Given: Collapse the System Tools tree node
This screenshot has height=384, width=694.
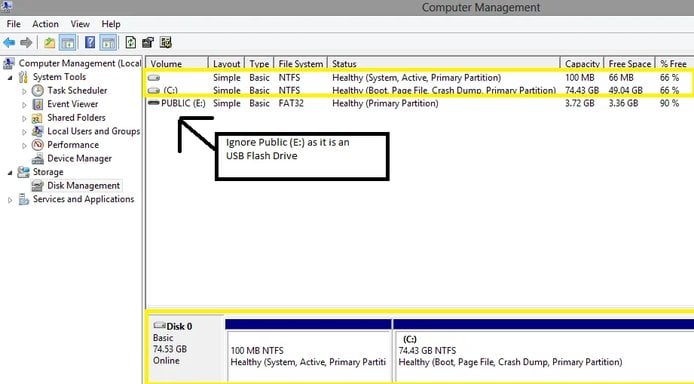Looking at the screenshot, I should coord(10,77).
